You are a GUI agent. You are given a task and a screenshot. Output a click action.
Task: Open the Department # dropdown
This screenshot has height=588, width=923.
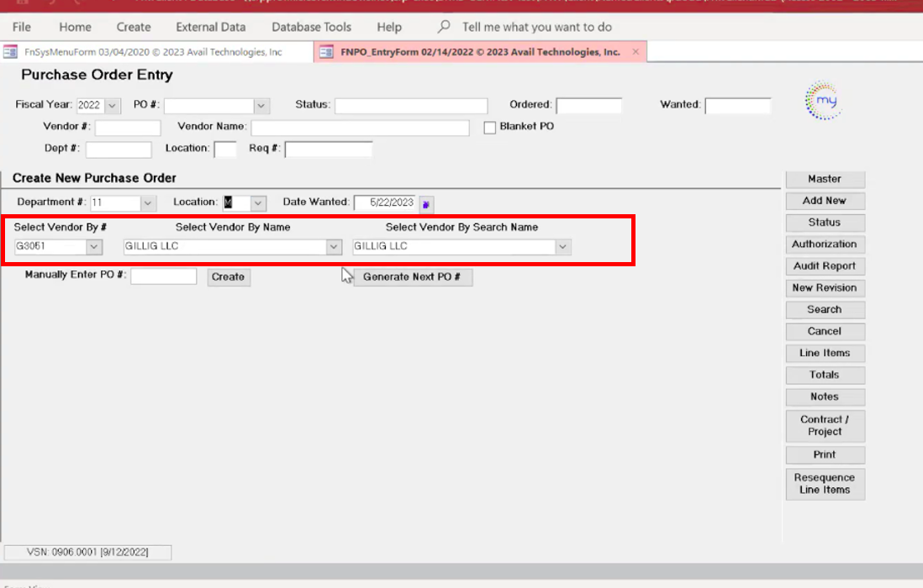[148, 203]
